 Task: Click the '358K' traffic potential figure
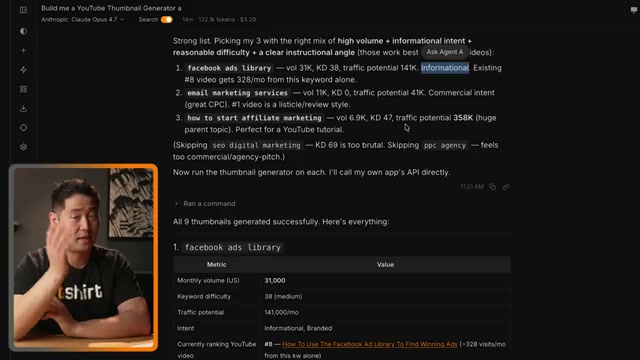click(463, 118)
